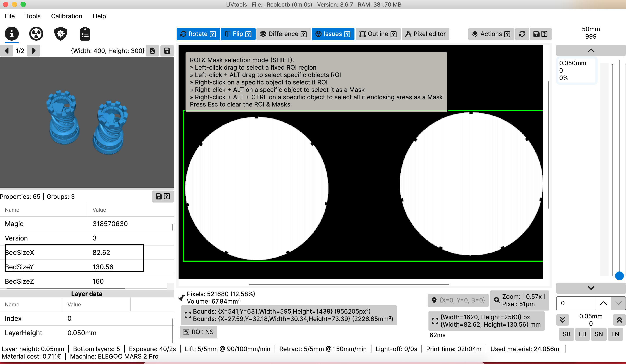Open the Pixel editor
Screen dimensions: 626x364
[425, 34]
